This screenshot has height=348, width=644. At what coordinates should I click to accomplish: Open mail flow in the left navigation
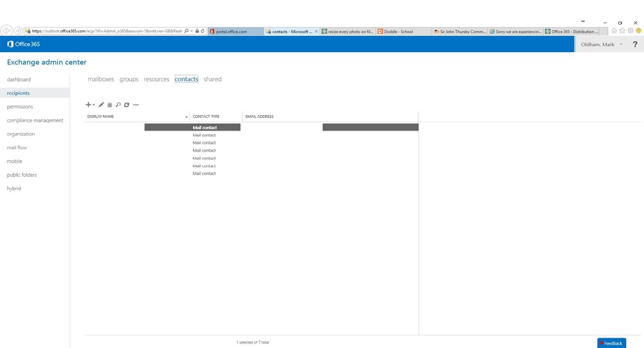click(x=17, y=147)
